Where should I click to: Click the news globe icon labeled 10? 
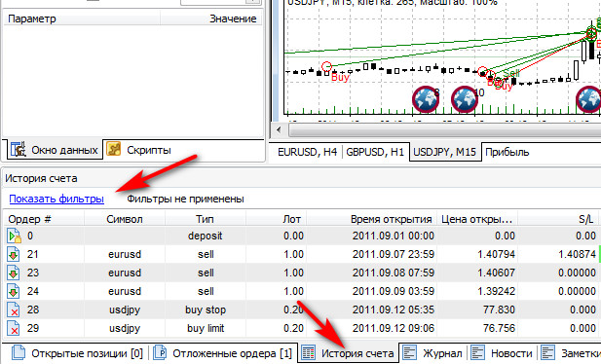tap(465, 99)
